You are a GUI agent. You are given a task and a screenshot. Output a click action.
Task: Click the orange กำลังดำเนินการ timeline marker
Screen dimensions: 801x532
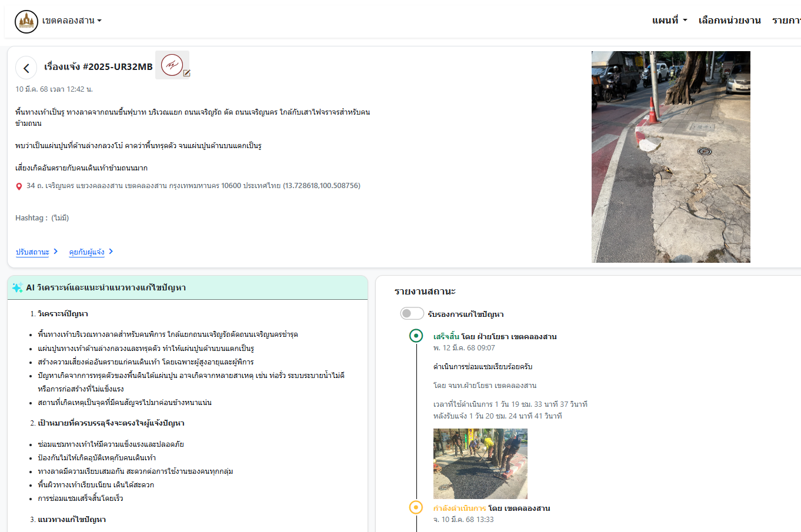tap(416, 507)
